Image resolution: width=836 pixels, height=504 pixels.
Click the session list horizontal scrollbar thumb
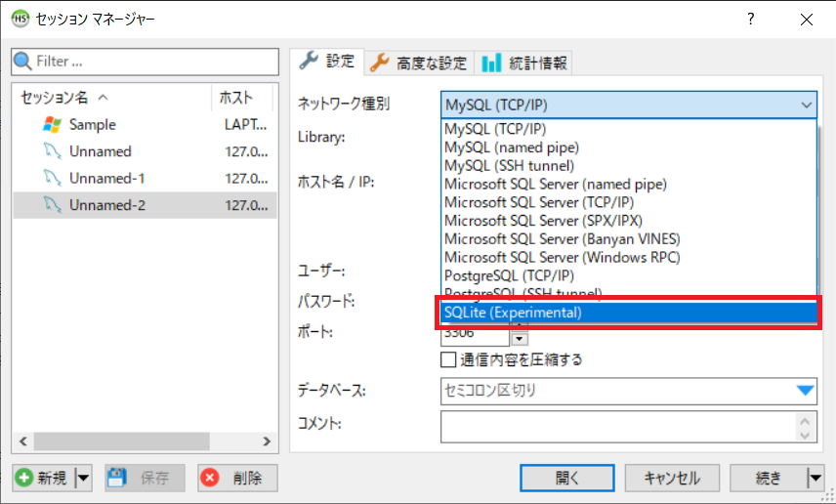pyautogui.click(x=121, y=441)
